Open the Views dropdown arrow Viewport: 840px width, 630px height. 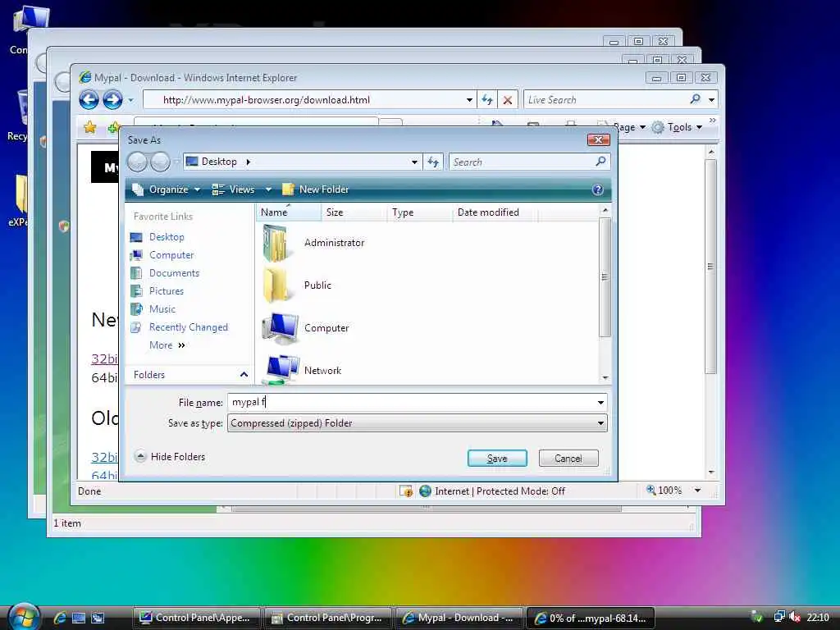[268, 189]
